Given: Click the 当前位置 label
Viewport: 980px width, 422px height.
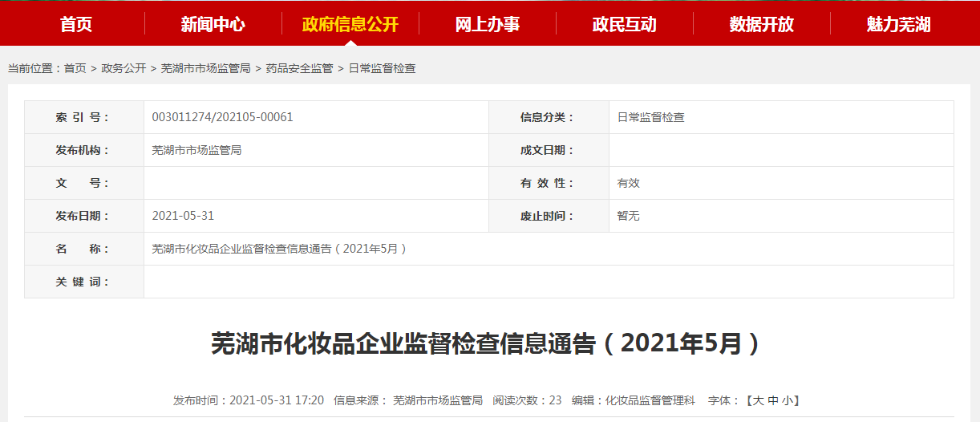Looking at the screenshot, I should point(34,69).
